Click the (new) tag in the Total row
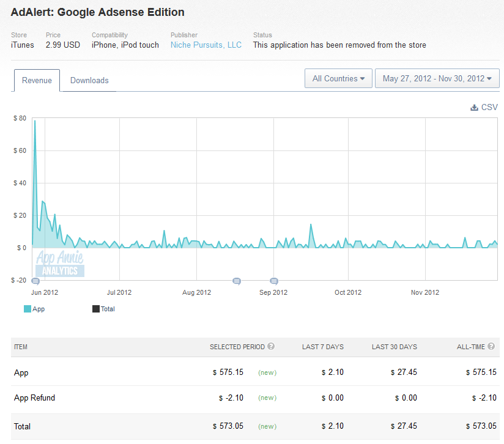 tap(267, 426)
